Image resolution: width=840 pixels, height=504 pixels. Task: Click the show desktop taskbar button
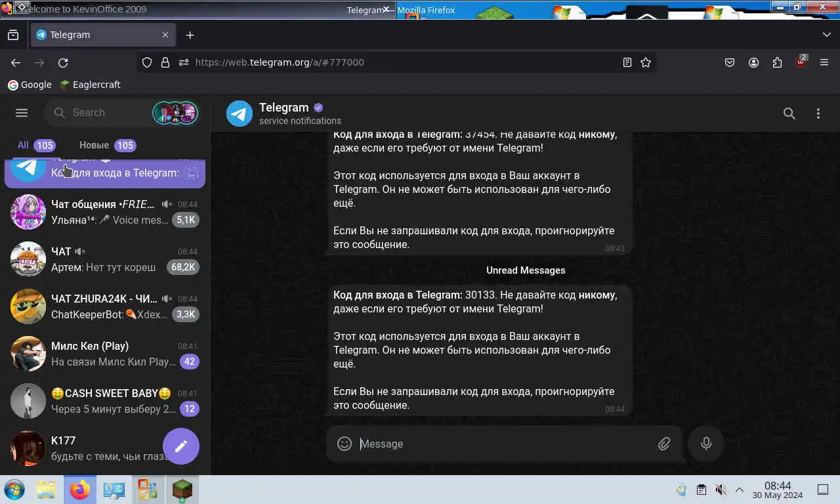822,490
